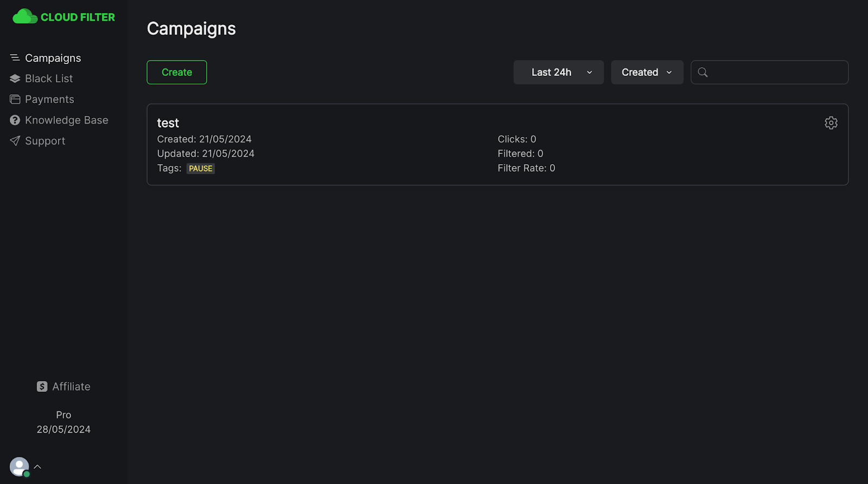868x484 pixels.
Task: Click the Cloud Filter cloud logo
Action: point(24,17)
